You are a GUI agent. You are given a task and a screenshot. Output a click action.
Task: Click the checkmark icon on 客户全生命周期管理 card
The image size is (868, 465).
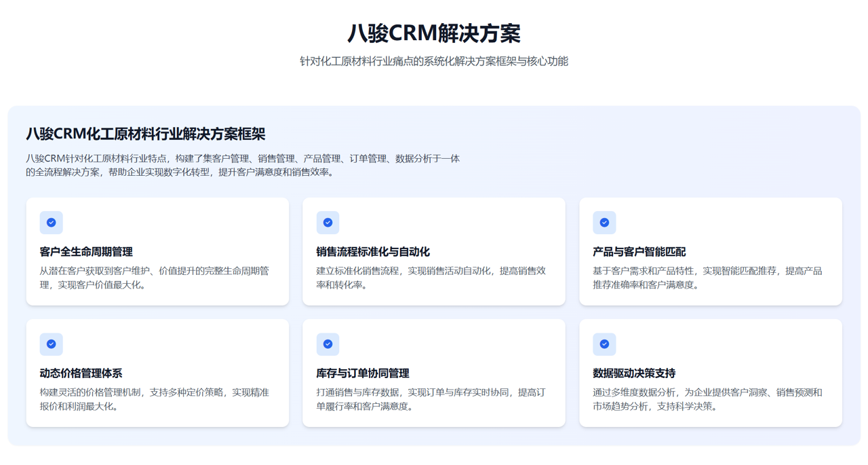[51, 222]
